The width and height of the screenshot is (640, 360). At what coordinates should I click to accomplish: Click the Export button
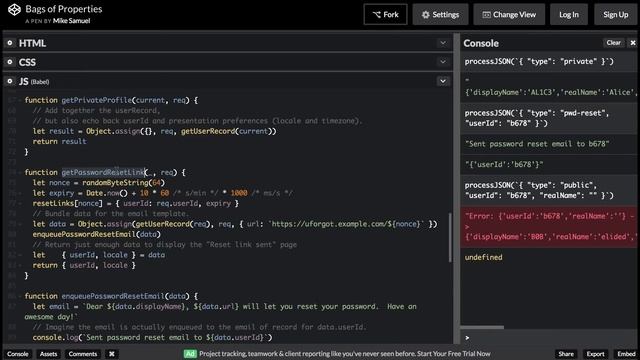coord(595,354)
